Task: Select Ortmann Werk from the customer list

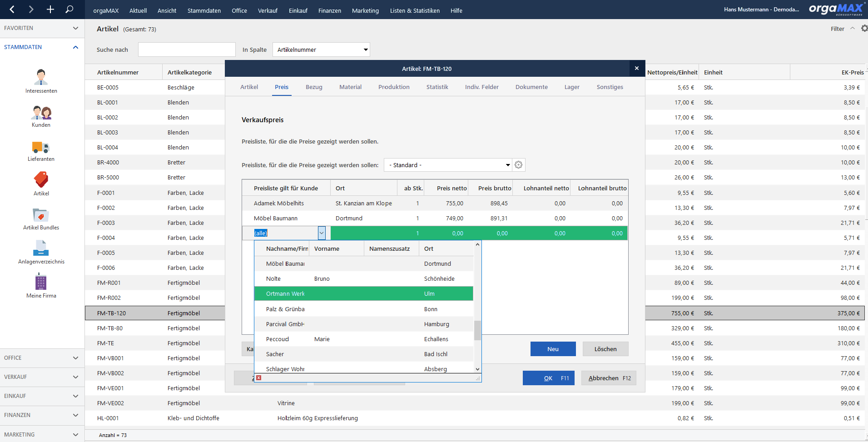Action: pos(364,293)
